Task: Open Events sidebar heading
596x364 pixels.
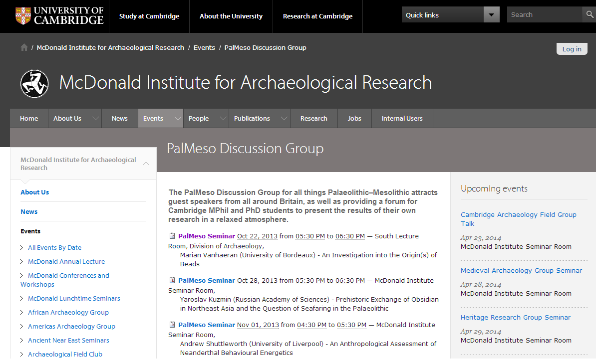Action: (x=30, y=231)
